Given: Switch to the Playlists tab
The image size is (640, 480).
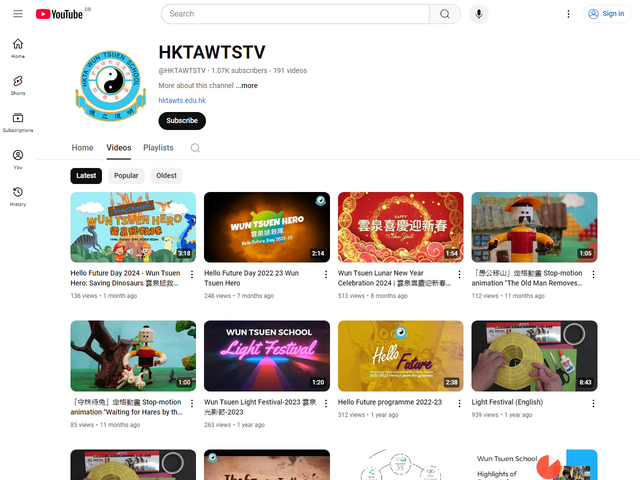Looking at the screenshot, I should (158, 148).
